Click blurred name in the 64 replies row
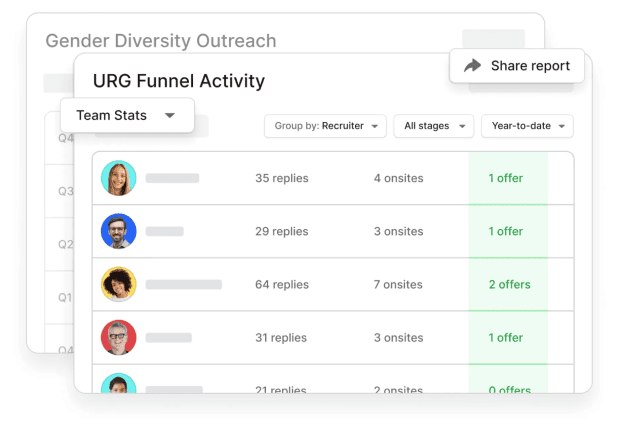The height and width of the screenshot is (427, 620). click(x=184, y=284)
